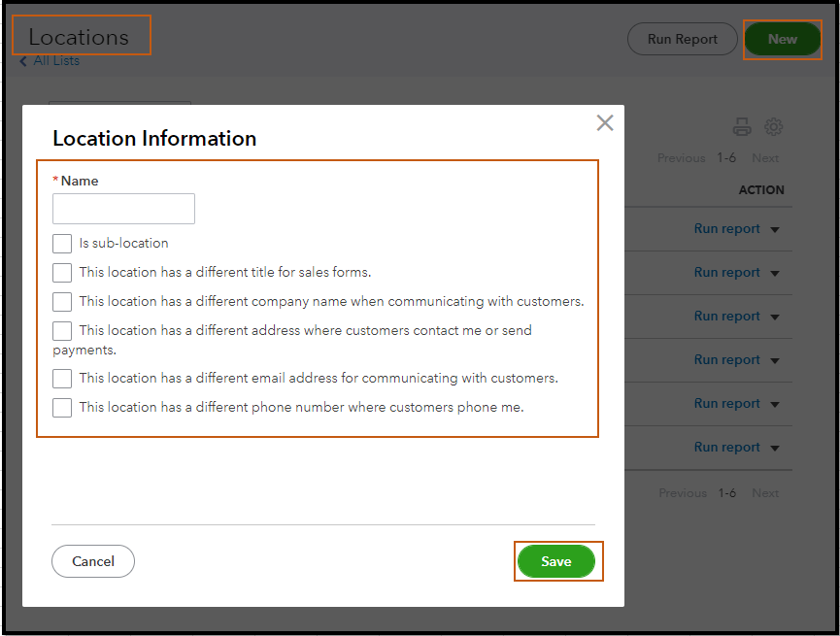This screenshot has width=840, height=636.
Task: Enable the different phone number checkbox
Action: (x=62, y=408)
